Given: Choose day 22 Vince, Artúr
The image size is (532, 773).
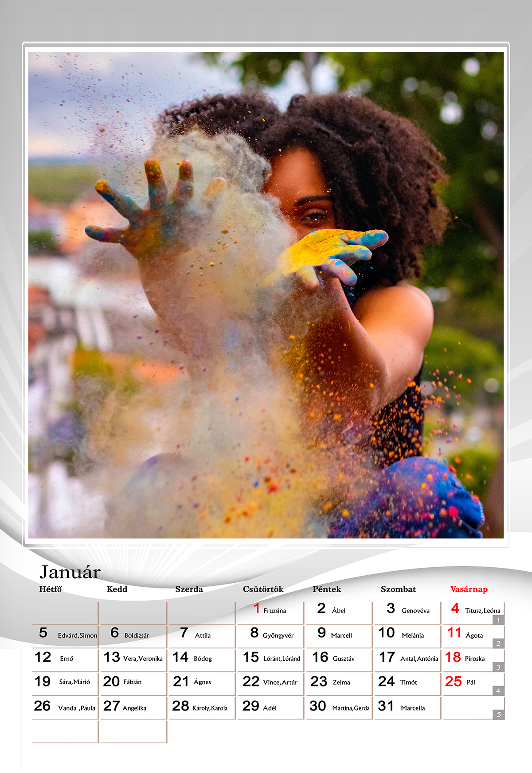Looking at the screenshot, I should (x=270, y=682).
